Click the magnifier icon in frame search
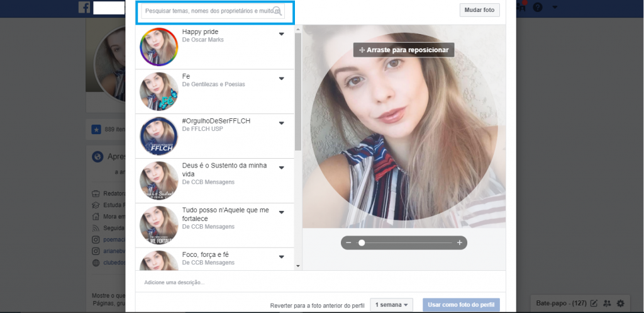 pos(277,11)
